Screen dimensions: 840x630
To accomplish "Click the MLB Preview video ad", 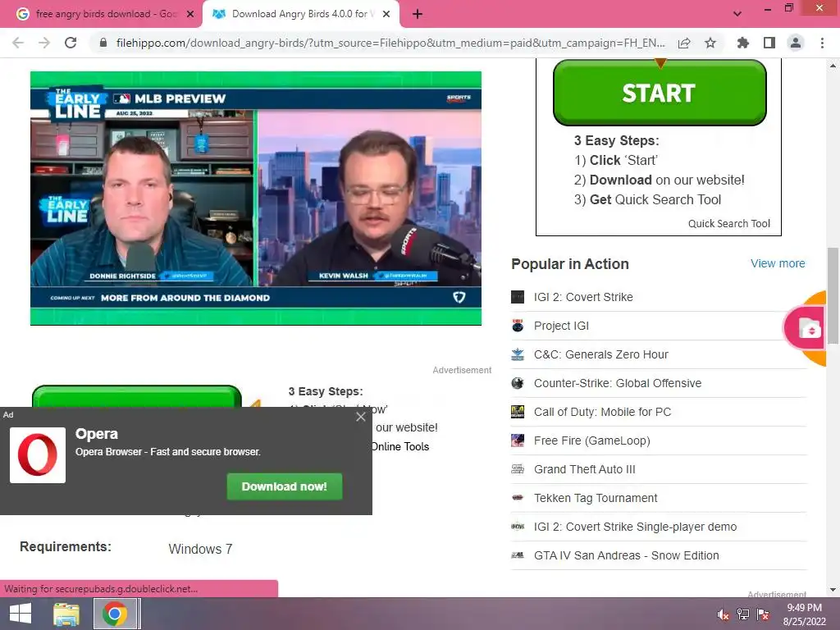I will 256,199.
